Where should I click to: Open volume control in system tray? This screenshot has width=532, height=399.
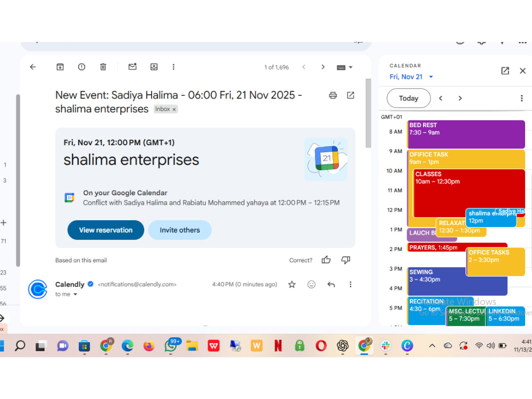[491, 346]
